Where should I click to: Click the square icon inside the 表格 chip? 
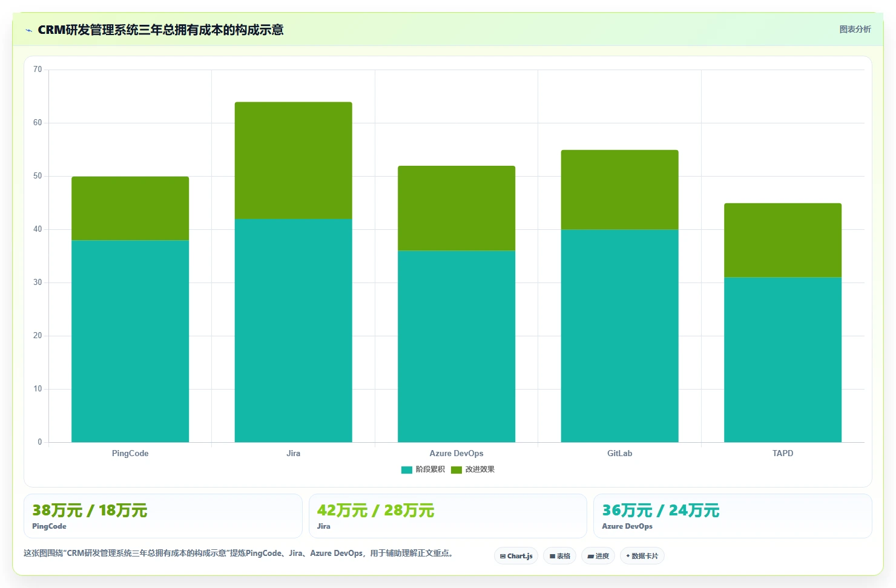point(552,557)
